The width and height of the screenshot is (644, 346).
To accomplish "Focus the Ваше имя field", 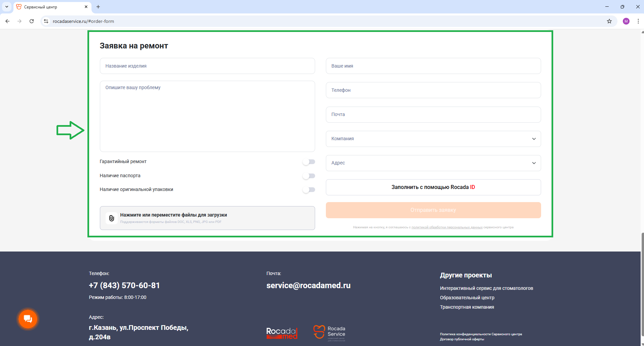I will [x=433, y=66].
